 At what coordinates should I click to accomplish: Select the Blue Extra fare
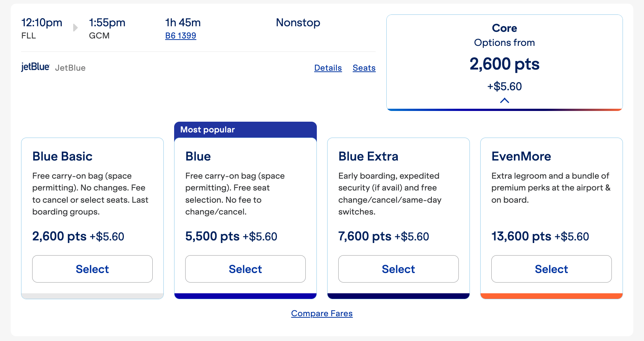(398, 269)
